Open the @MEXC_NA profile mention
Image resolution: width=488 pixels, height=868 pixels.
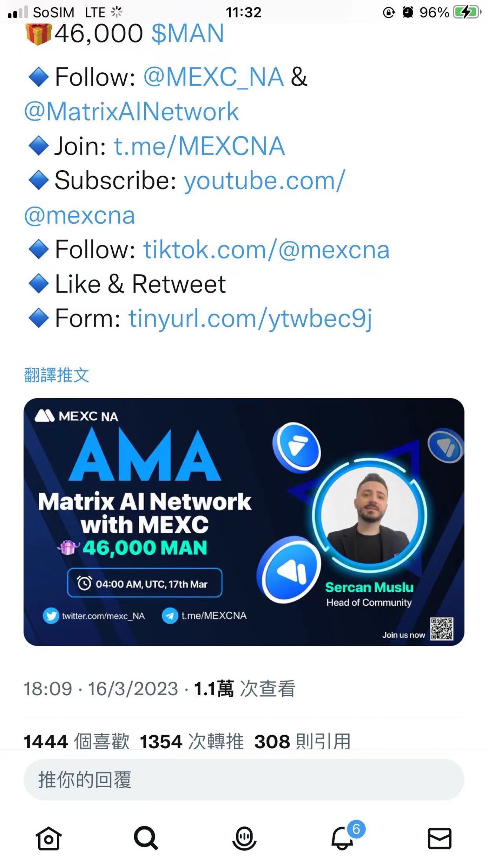click(213, 77)
